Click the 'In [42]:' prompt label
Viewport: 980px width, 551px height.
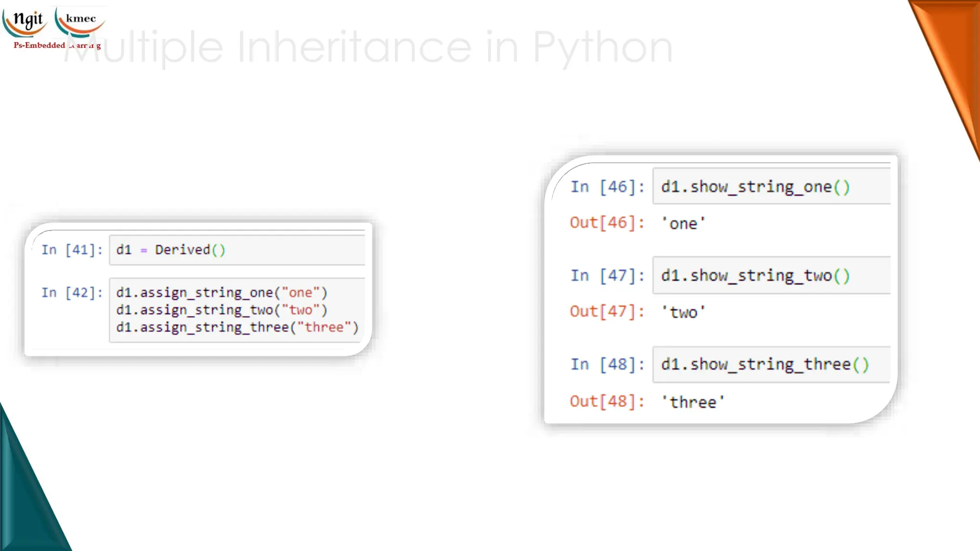[x=72, y=293]
